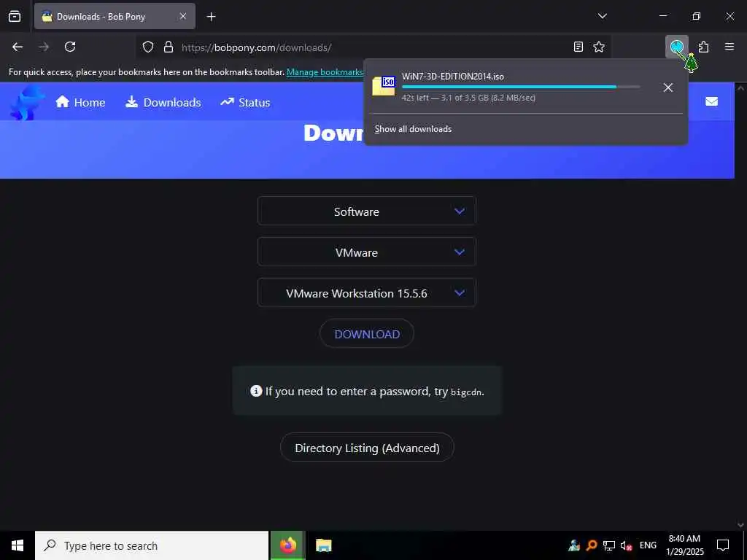The width and height of the screenshot is (747, 560).
Task: Open the Manage bookmarks link
Action: [x=325, y=72]
